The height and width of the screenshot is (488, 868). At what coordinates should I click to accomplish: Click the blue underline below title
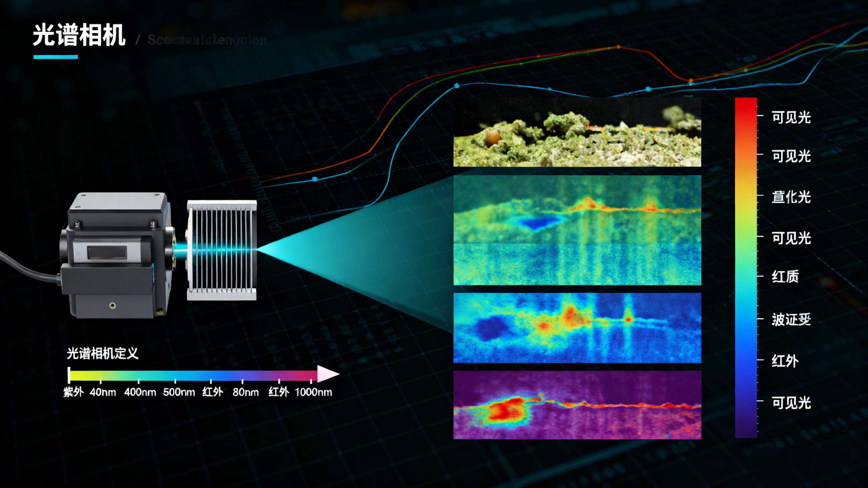[x=56, y=57]
